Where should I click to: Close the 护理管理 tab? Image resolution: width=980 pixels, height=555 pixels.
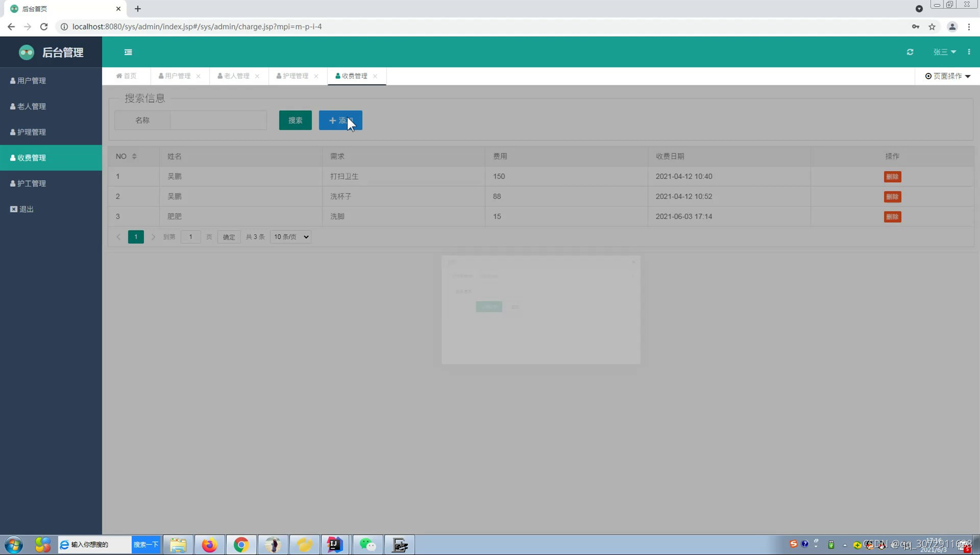316,76
